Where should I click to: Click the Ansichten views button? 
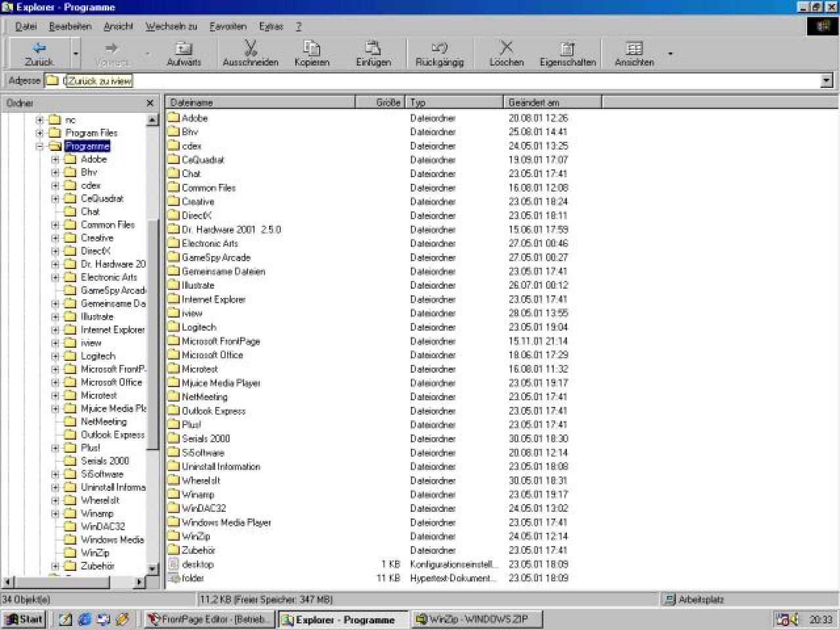coord(634,54)
